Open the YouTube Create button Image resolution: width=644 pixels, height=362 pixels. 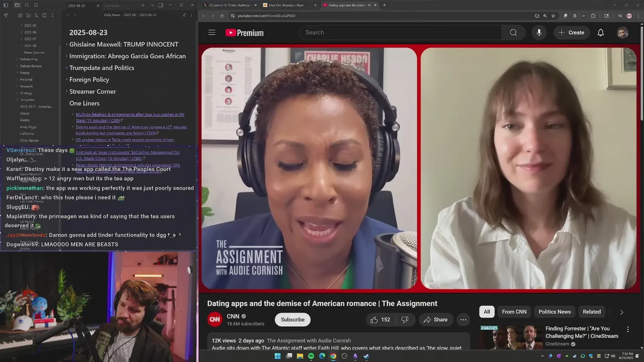(x=571, y=33)
